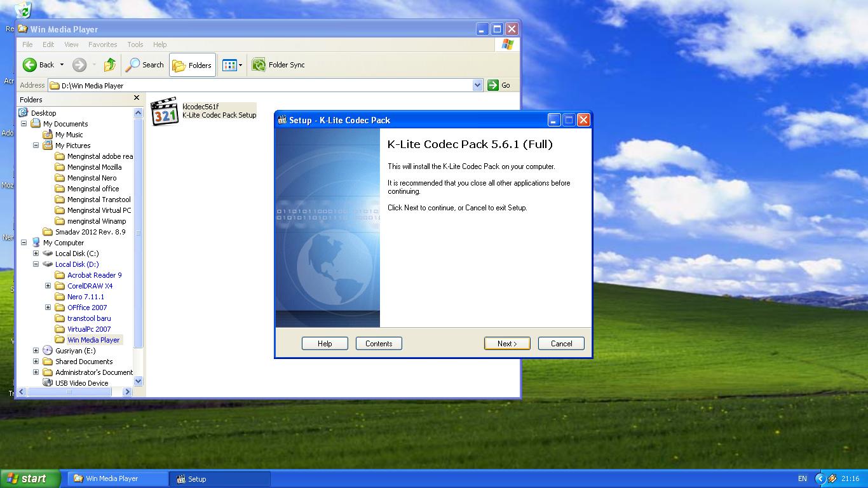Expand Local Disk (C:)

coord(36,254)
